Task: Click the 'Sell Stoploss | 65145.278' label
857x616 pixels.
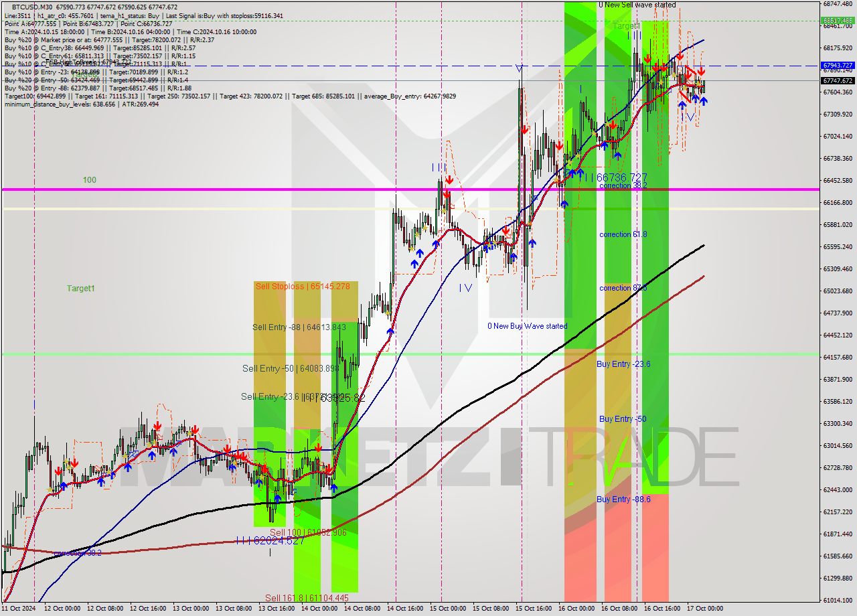Action: click(302, 287)
